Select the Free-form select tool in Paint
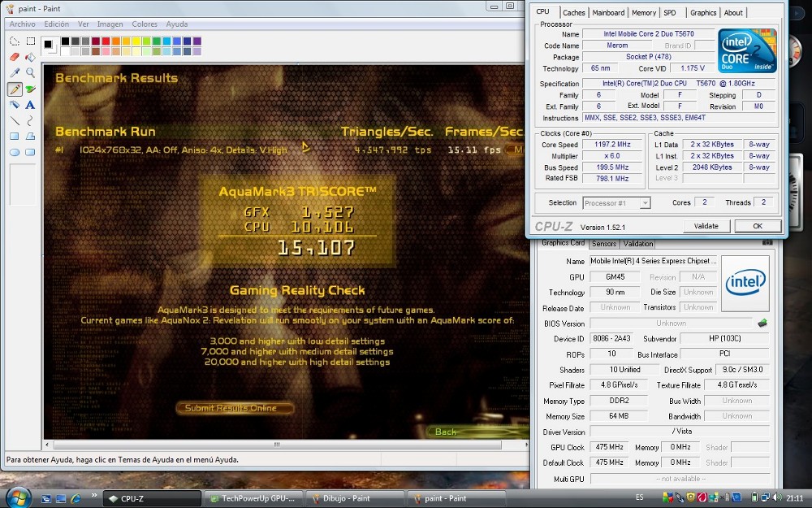The height and width of the screenshot is (508, 812). point(15,41)
